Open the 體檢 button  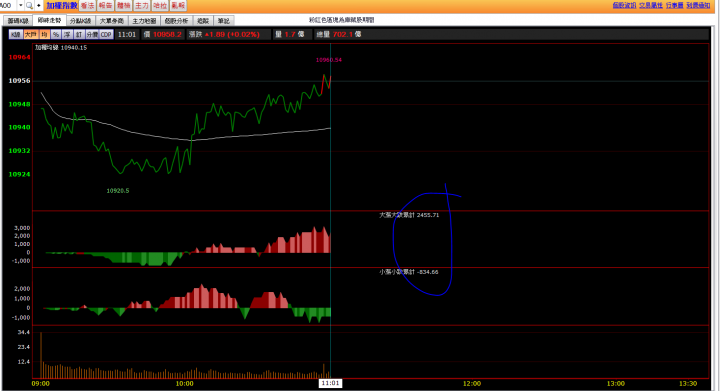[124, 6]
